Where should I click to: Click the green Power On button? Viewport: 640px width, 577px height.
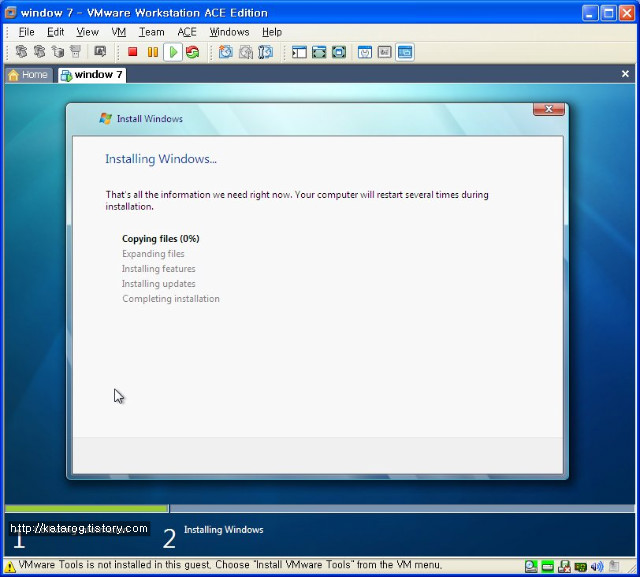(173, 52)
